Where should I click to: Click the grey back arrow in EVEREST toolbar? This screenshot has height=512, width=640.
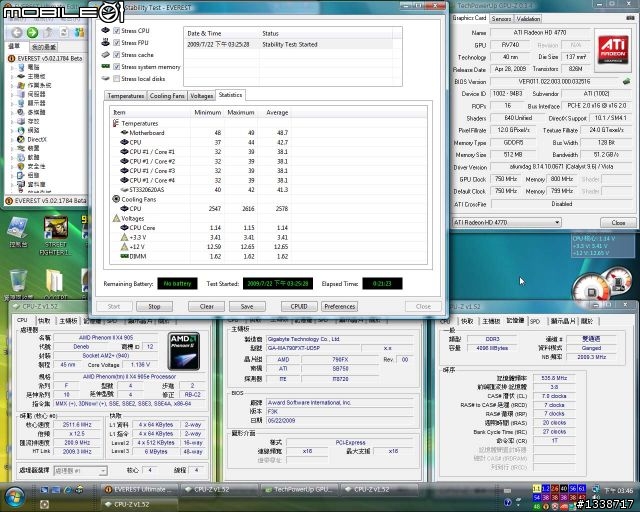(x=17, y=33)
